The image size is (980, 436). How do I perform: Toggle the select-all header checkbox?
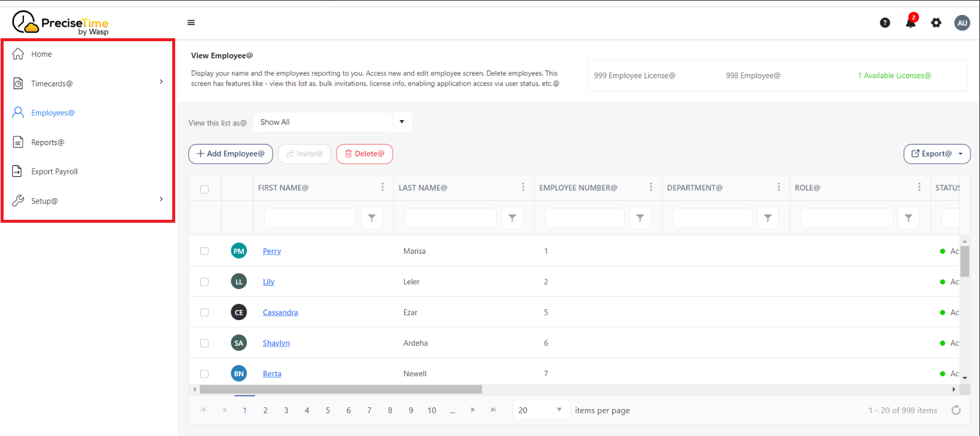(204, 189)
